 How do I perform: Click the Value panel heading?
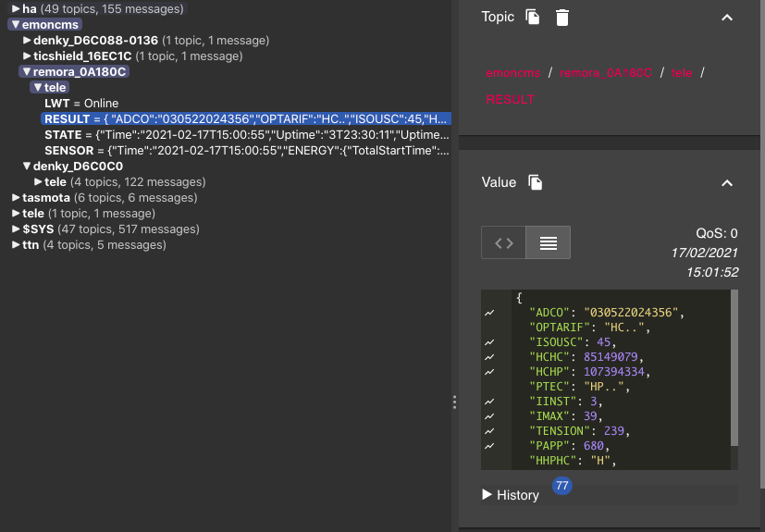499,182
